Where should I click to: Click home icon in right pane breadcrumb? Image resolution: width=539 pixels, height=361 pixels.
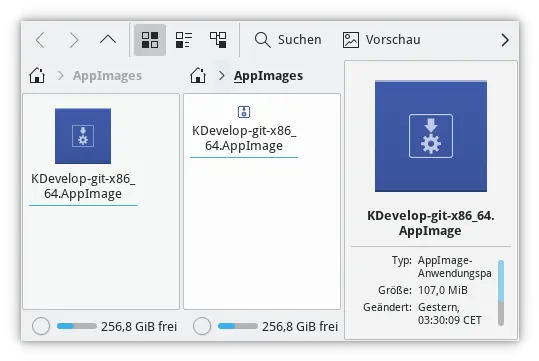coord(198,75)
